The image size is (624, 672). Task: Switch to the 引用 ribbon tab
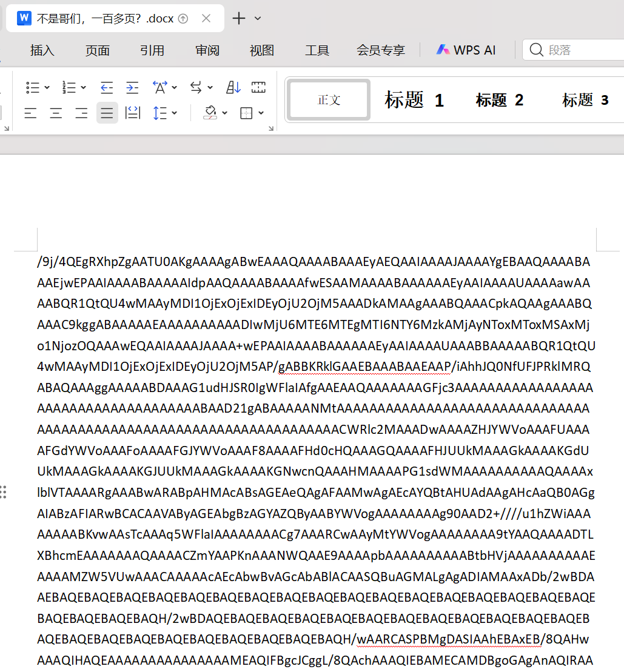(x=152, y=50)
